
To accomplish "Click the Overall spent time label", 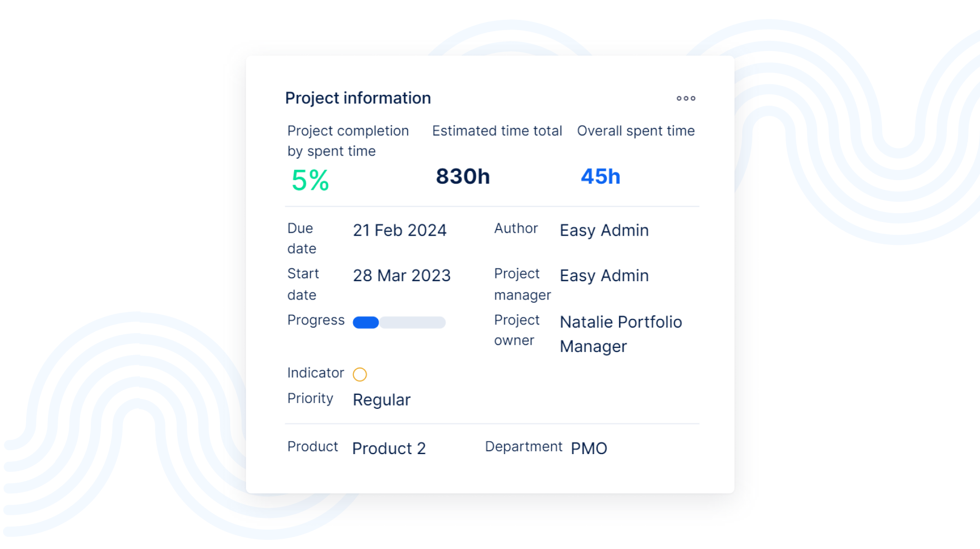I will pos(635,131).
